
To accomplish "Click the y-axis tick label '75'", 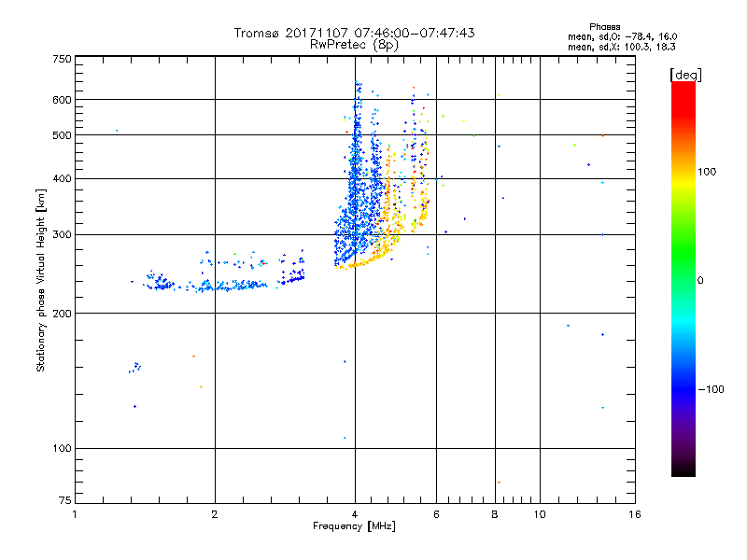I will point(65,500).
